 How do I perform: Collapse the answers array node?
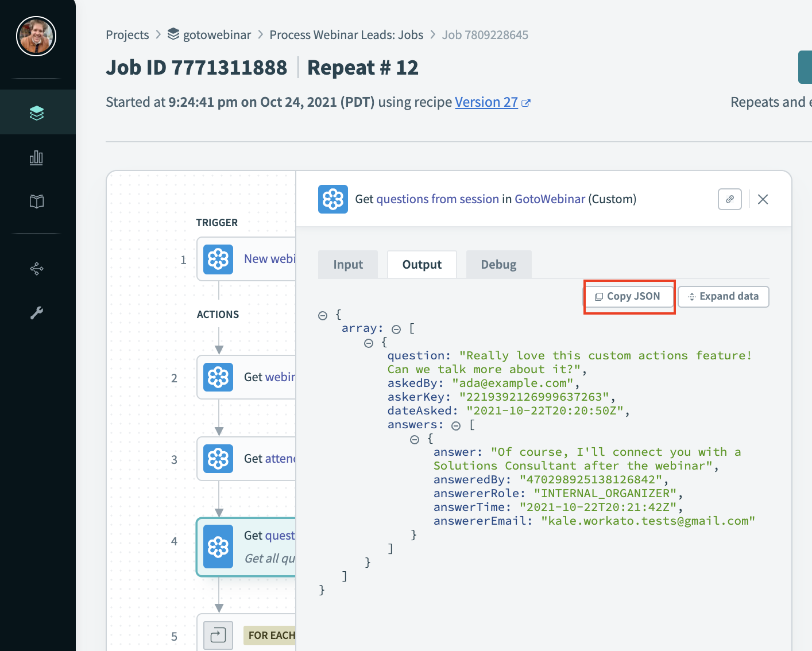click(456, 426)
